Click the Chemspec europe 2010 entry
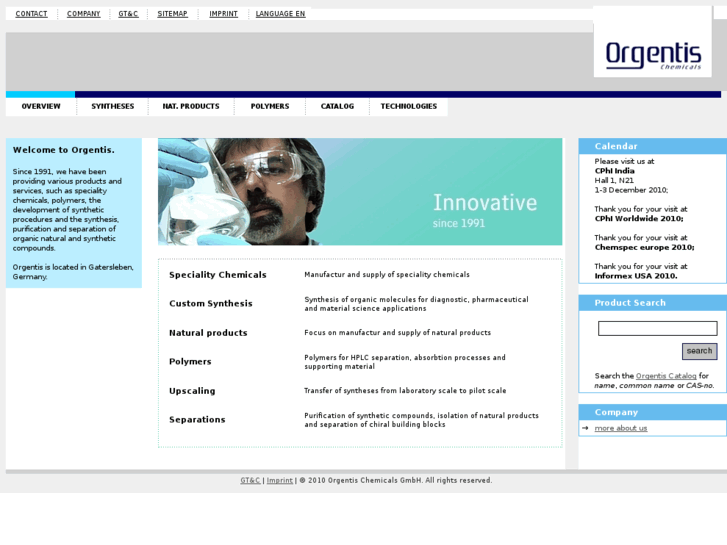Screen dimensions: 727x545 (x=644, y=247)
